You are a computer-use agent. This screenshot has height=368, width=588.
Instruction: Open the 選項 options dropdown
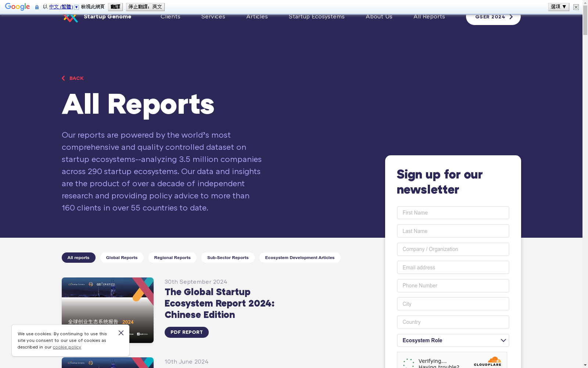(559, 7)
